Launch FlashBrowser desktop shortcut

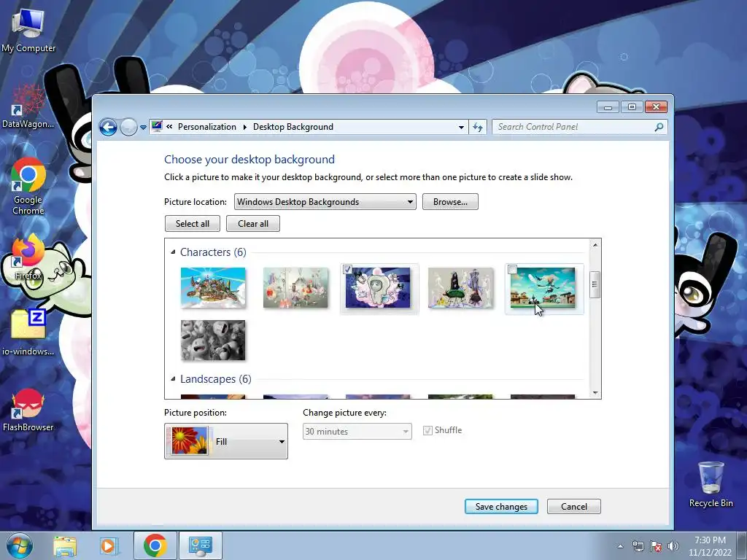28,410
